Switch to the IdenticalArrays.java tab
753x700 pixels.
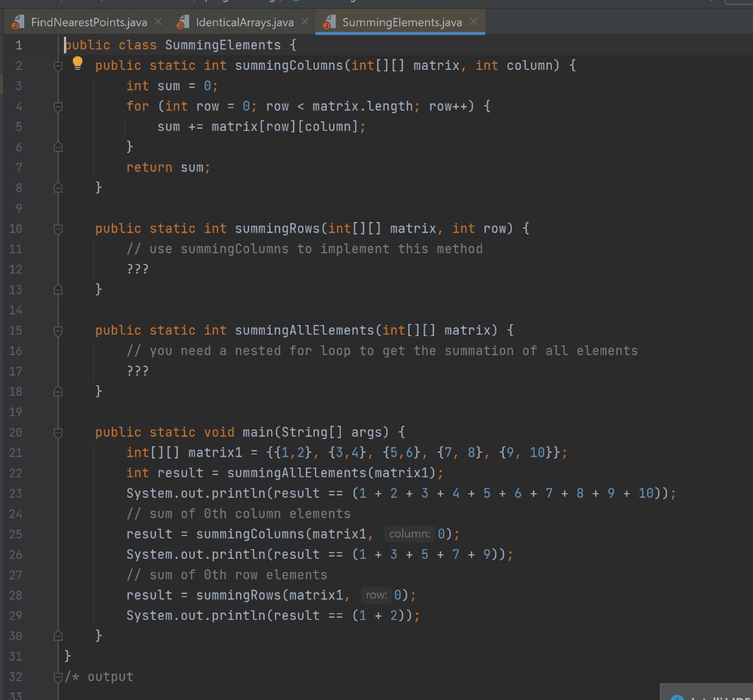244,22
